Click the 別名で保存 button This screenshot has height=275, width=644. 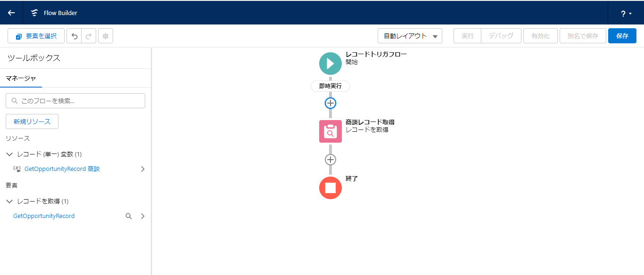(583, 36)
